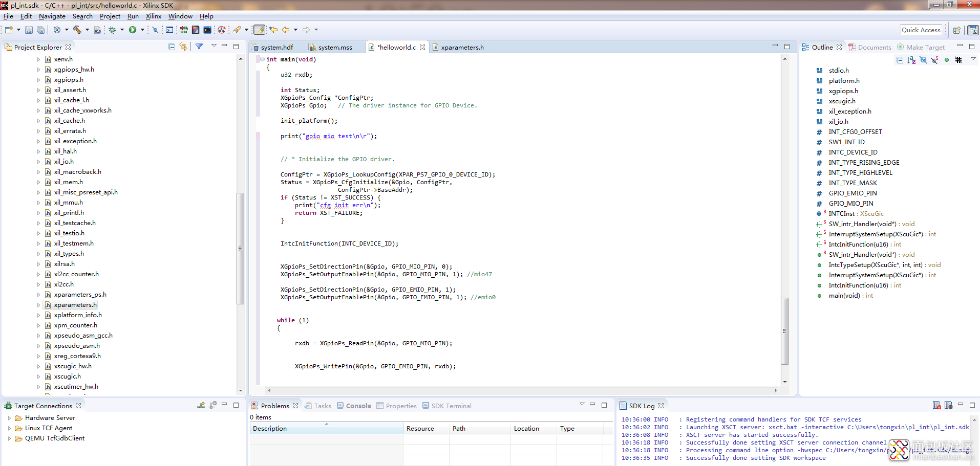Image resolution: width=980 pixels, height=466 pixels.
Task: Open the Build hammer dropdown arrow
Action: point(87,30)
